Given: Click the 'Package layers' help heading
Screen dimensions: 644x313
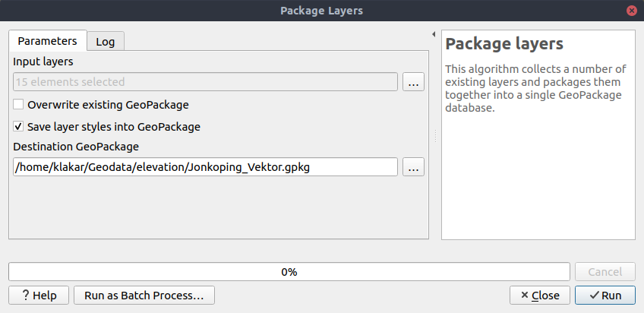Looking at the screenshot, I should tap(504, 43).
